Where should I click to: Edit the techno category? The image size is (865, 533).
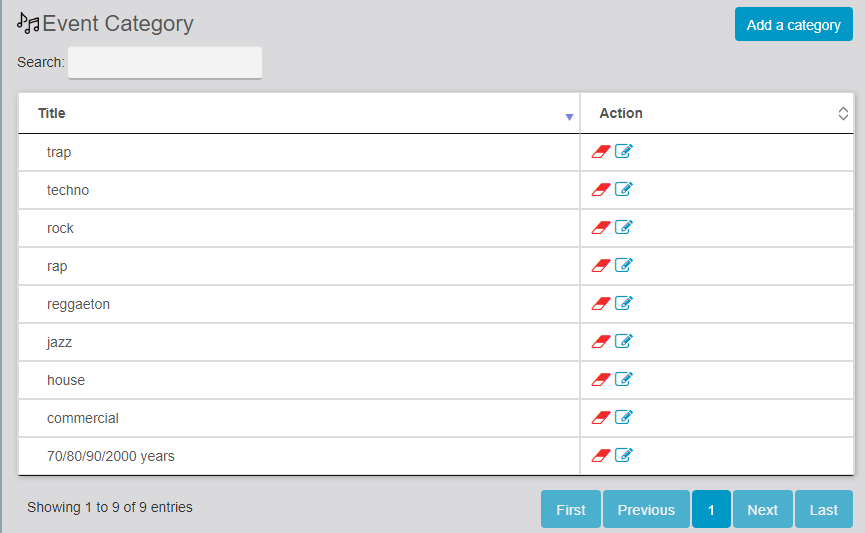pyautogui.click(x=624, y=190)
